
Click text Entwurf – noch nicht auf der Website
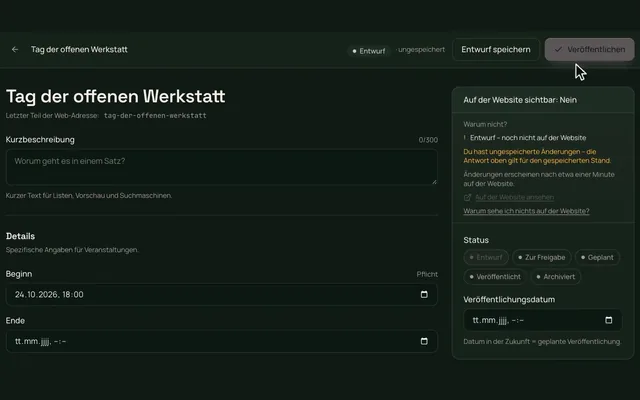(x=528, y=138)
